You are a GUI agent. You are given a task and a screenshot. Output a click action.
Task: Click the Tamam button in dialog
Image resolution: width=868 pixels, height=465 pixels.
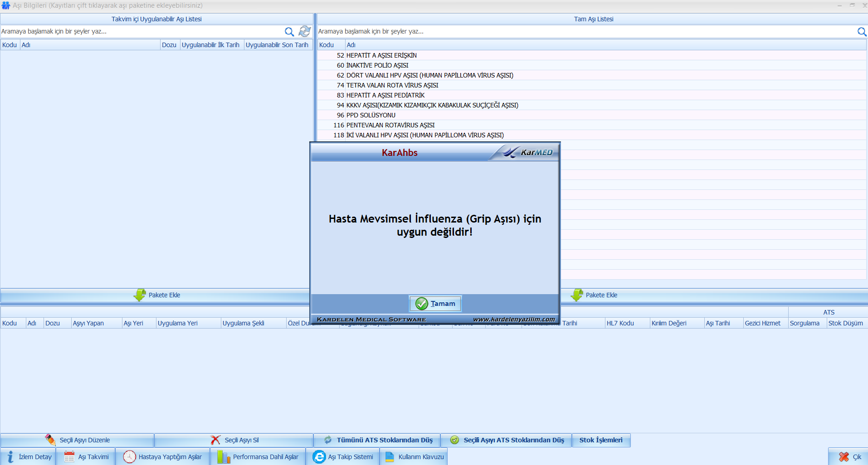(435, 304)
